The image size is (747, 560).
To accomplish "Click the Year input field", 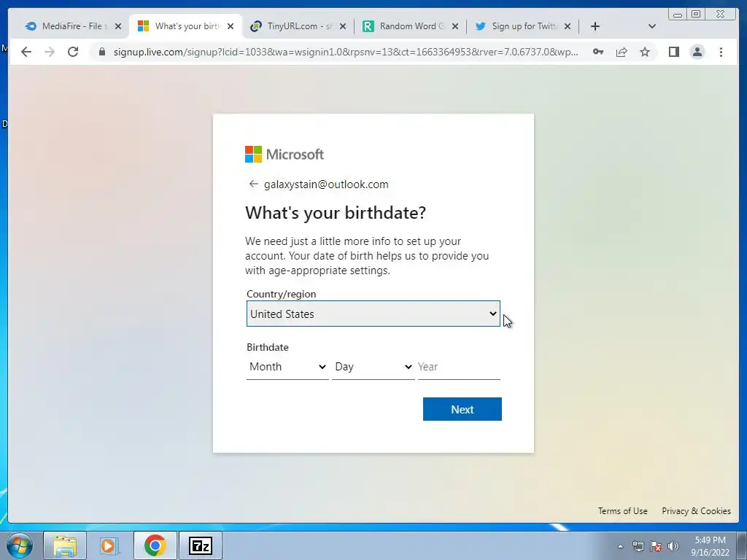I will click(x=459, y=367).
